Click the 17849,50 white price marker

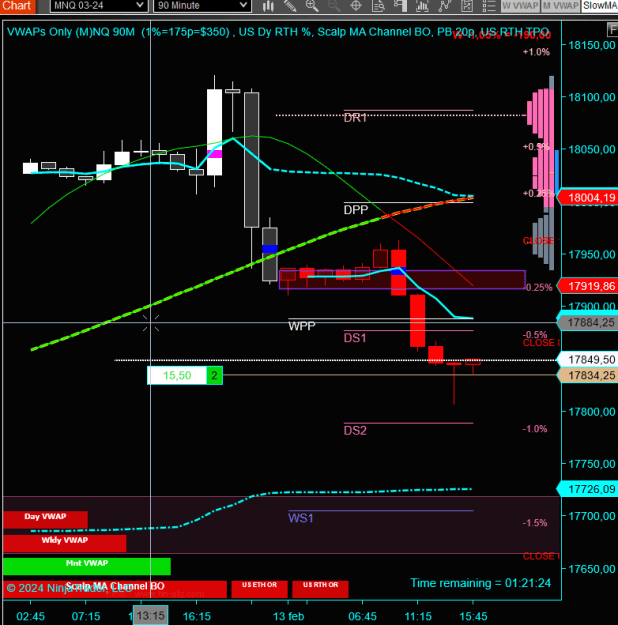click(588, 360)
